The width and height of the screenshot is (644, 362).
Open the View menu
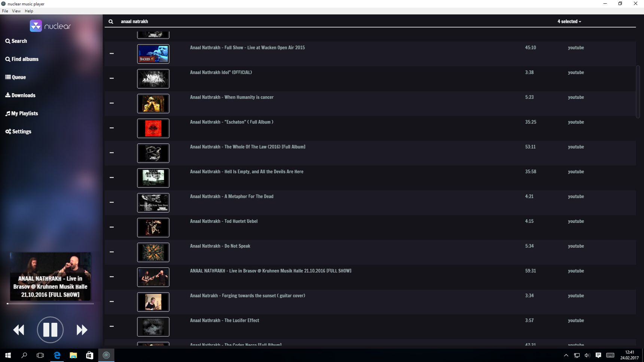[x=16, y=11]
